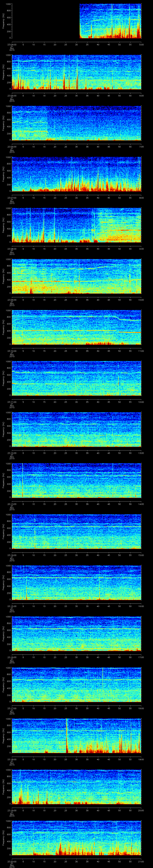Image resolution: width=153 pixels, height=868 pixels.
Task: Click the 23:15:00 time label
Action: pyautogui.click(x=12, y=606)
